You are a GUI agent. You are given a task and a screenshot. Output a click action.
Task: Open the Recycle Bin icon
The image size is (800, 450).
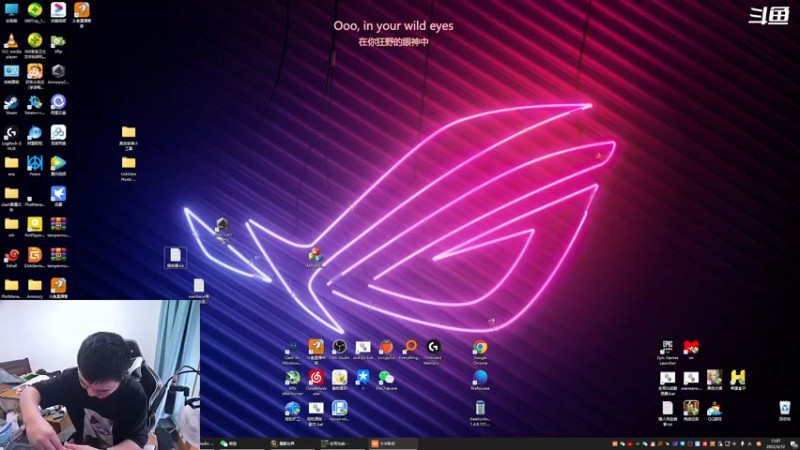point(785,411)
